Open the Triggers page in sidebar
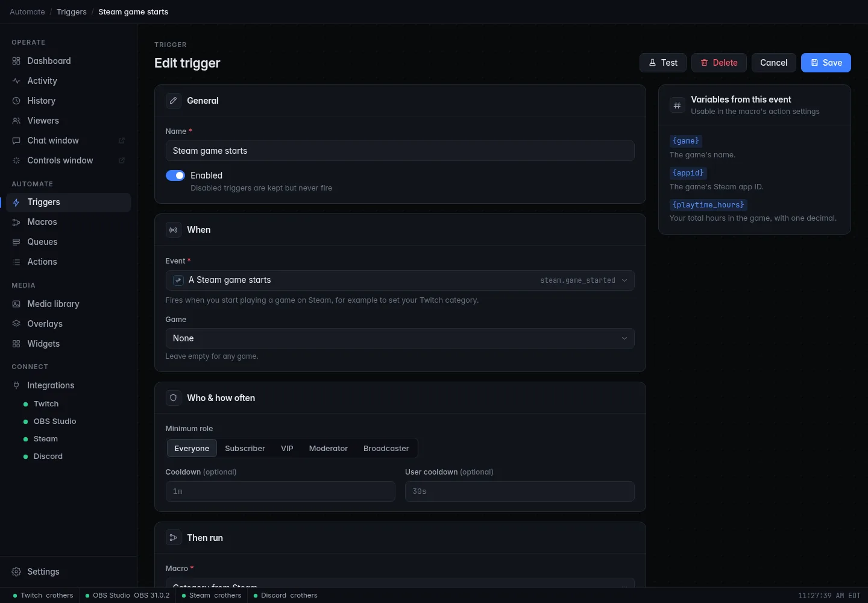Image resolution: width=868 pixels, height=603 pixels. point(68,202)
